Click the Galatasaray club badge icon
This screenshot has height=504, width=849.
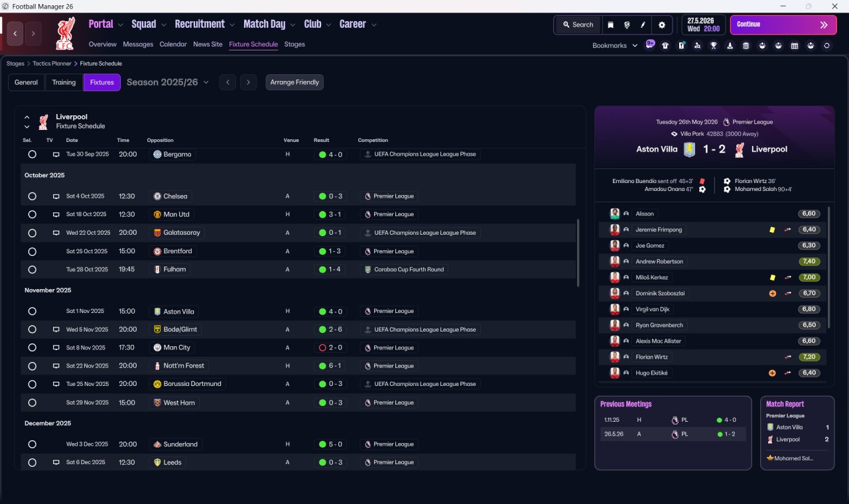point(157,233)
